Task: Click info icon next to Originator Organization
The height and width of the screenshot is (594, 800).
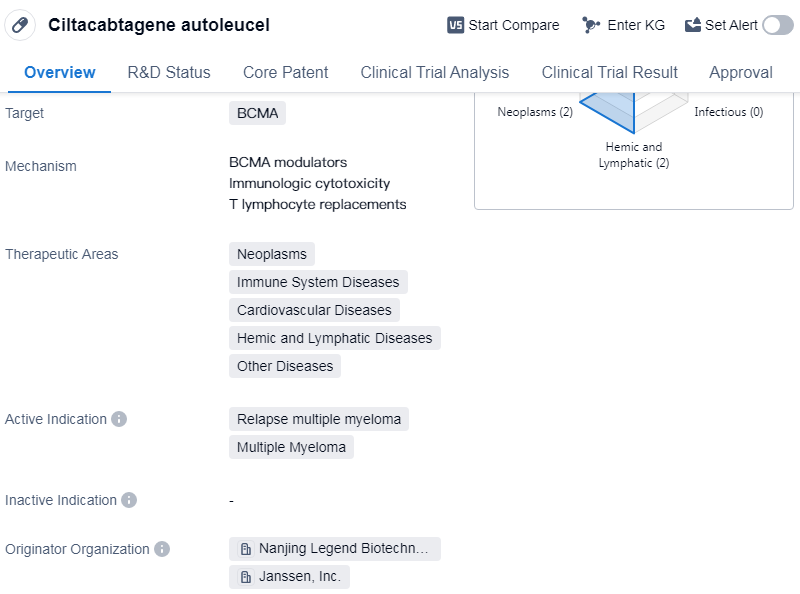Action: point(162,549)
